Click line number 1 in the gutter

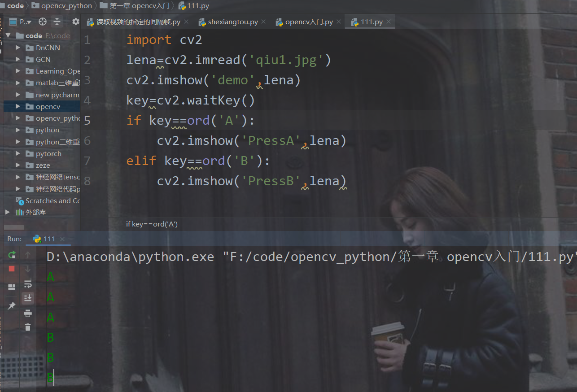coord(87,40)
